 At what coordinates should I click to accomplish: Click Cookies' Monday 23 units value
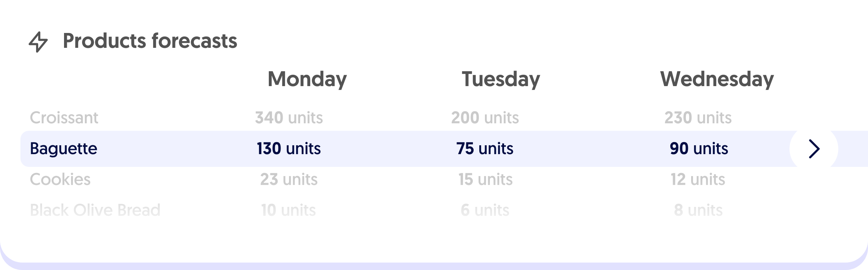coord(289,179)
